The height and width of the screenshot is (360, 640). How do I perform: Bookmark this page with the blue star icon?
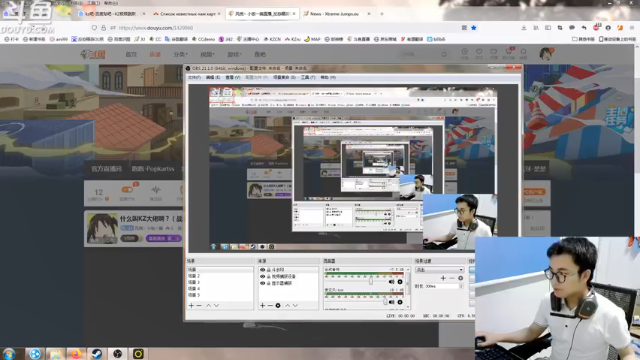click(474, 28)
